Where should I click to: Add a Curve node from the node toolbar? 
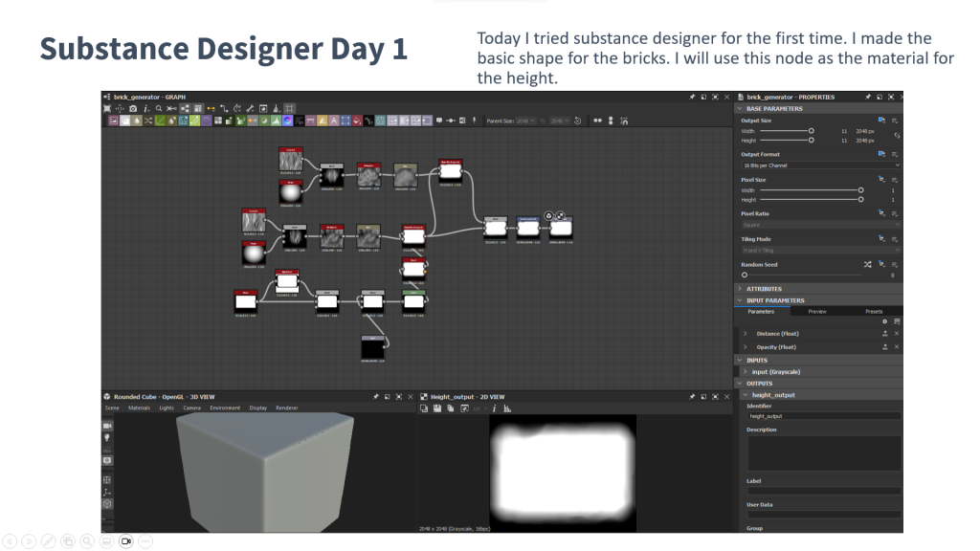tap(160, 121)
